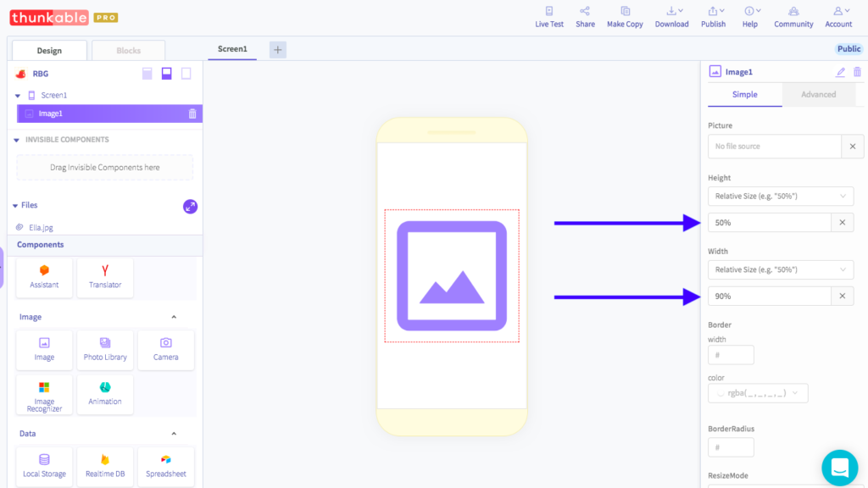Select the Camera component
Image resolution: width=868 pixels, height=488 pixels.
click(x=166, y=350)
